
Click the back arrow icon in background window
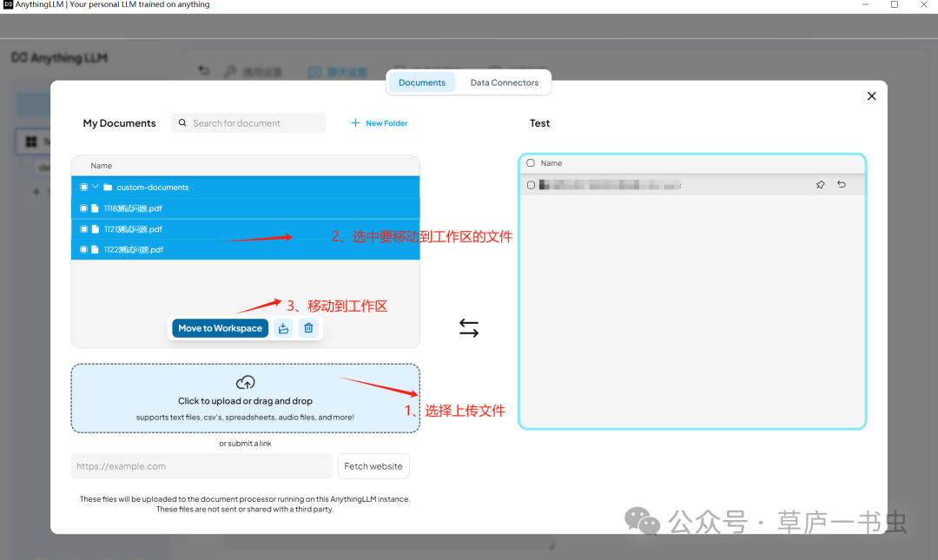tap(204, 70)
